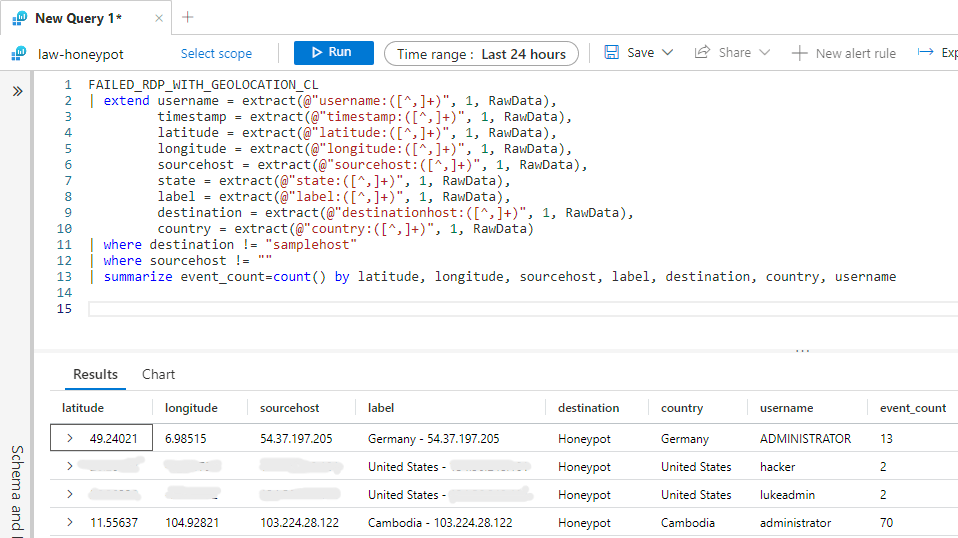Viewport: 958px width, 538px height.
Task: Sort by event_count column header
Action: coord(912,408)
